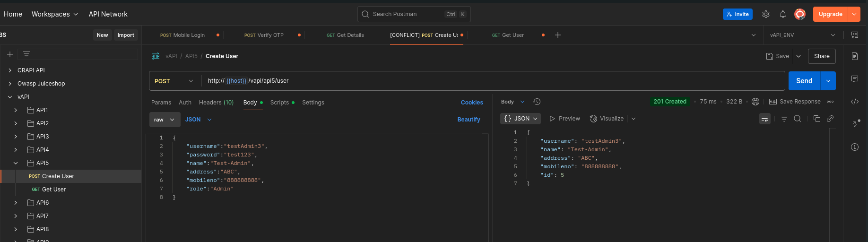Open the raw body type dropdown
This screenshot has width=868, height=242.
[x=165, y=120]
